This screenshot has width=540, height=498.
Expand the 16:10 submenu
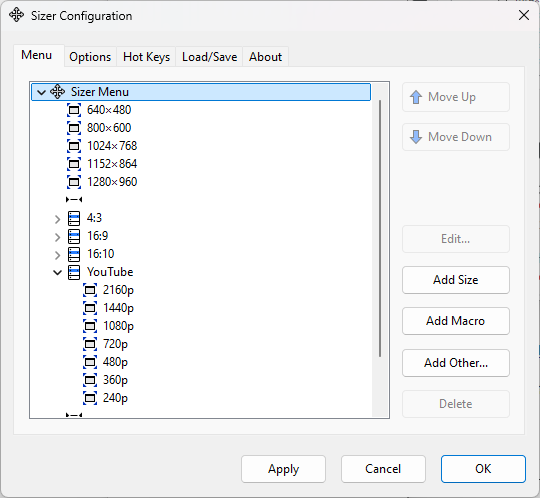(x=58, y=255)
